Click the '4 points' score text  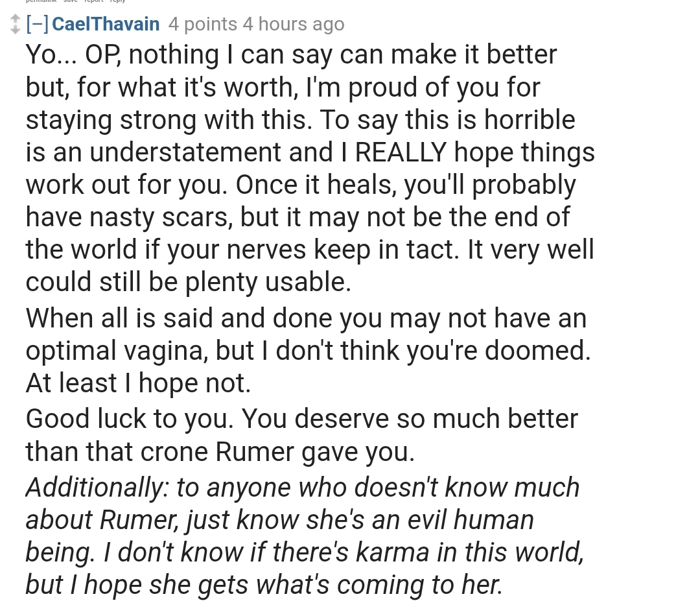click(202, 25)
